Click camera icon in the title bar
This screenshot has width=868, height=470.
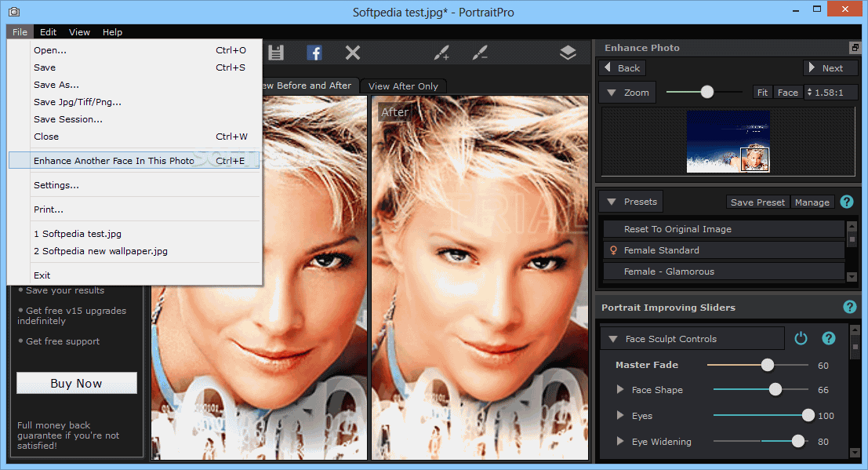point(14,12)
